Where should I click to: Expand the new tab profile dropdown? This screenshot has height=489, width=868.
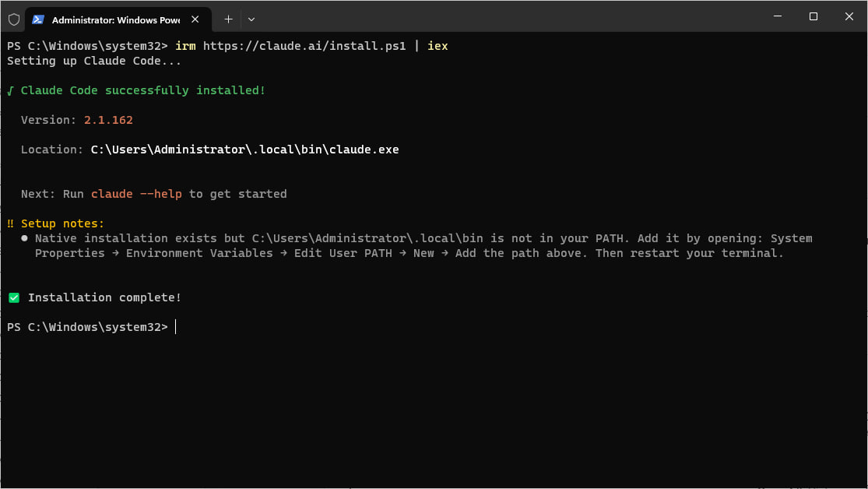click(x=251, y=19)
